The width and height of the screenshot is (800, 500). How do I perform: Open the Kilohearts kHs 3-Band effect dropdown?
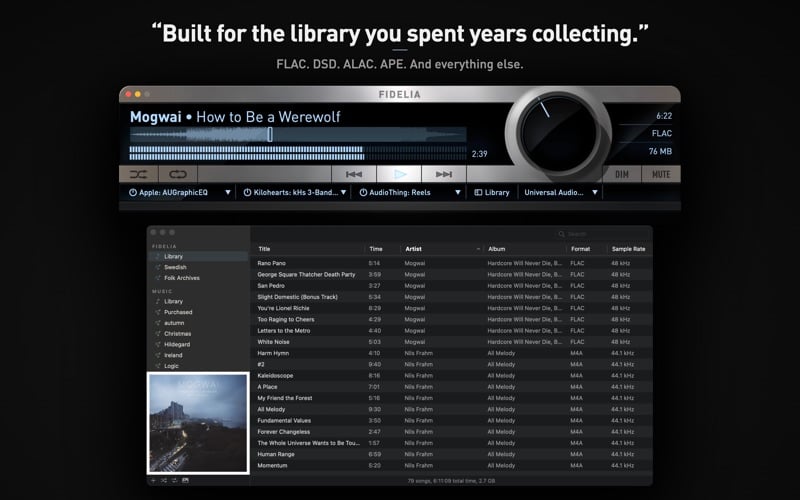[x=343, y=192]
